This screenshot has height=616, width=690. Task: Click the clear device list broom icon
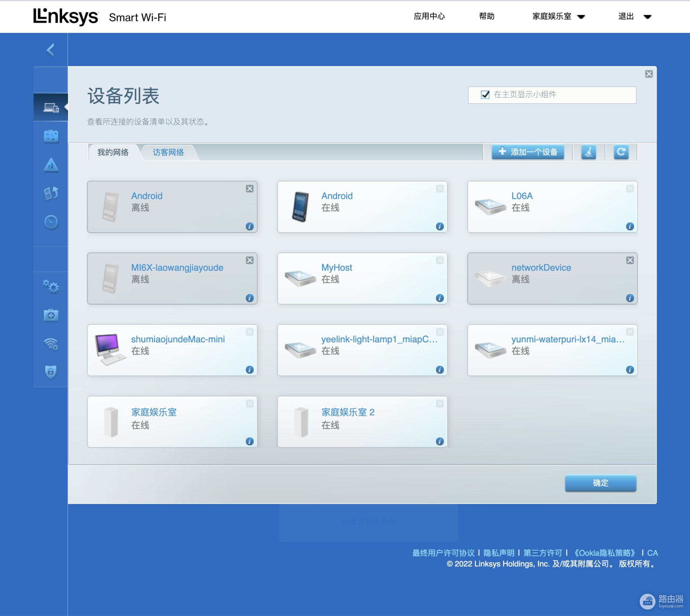pos(589,152)
